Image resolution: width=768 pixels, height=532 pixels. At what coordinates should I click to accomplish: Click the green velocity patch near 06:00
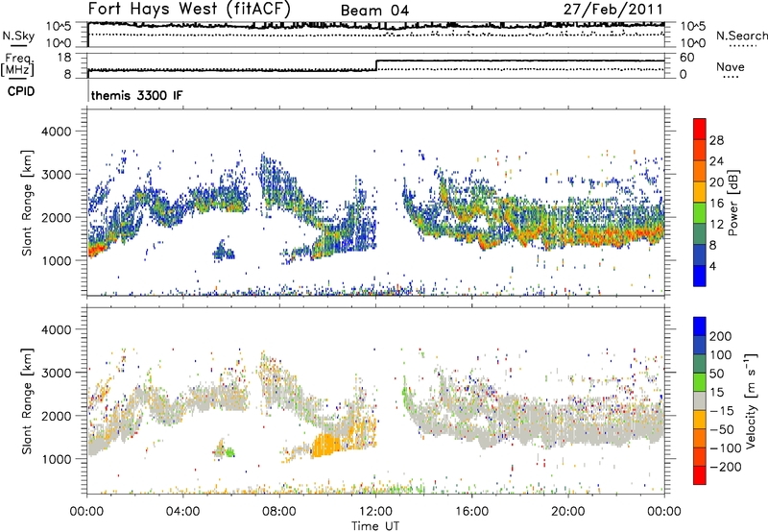click(228, 452)
